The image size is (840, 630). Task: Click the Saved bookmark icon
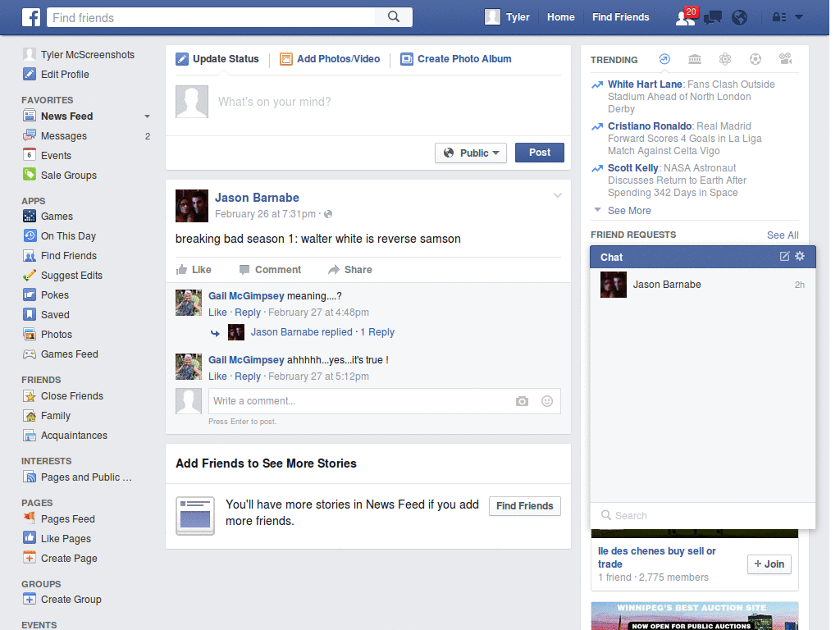point(30,314)
